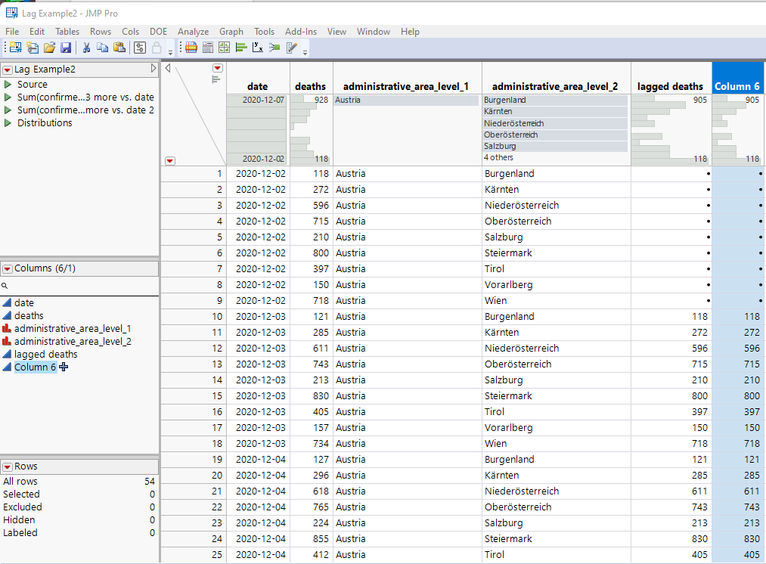Viewport: 766px width, 564px height.
Task: Run the Distributions script via green triangle
Action: (x=8, y=123)
